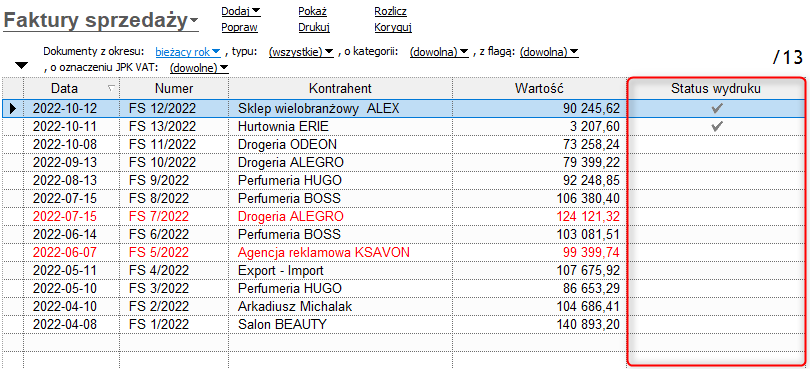Viewport: 810px width, 369px height.
Task: Open the JPK VAT (dowolne) dropdown
Action: point(199,68)
